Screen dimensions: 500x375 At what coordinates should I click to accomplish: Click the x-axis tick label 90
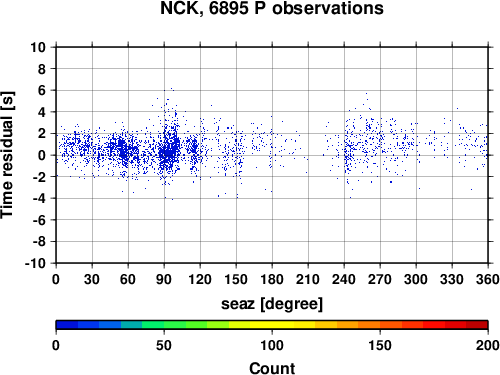tap(164, 279)
